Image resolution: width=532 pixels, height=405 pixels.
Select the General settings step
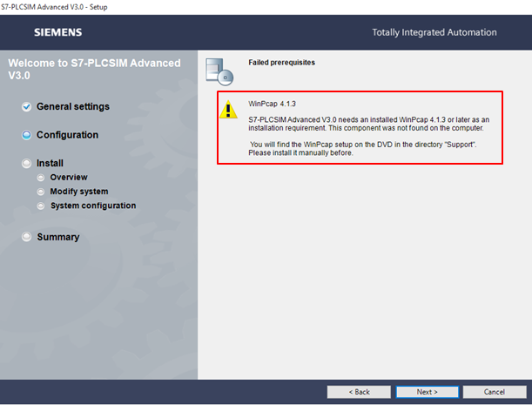point(73,107)
